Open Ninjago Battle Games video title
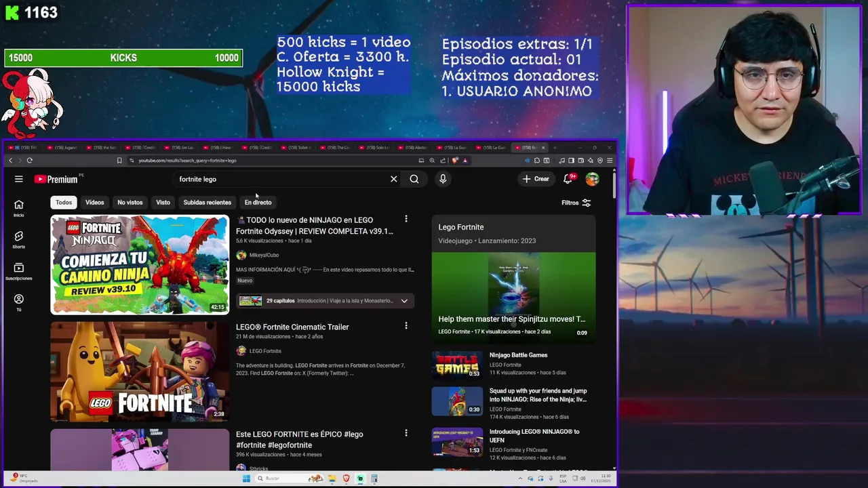Screen dimensions: 868x488 [518, 355]
